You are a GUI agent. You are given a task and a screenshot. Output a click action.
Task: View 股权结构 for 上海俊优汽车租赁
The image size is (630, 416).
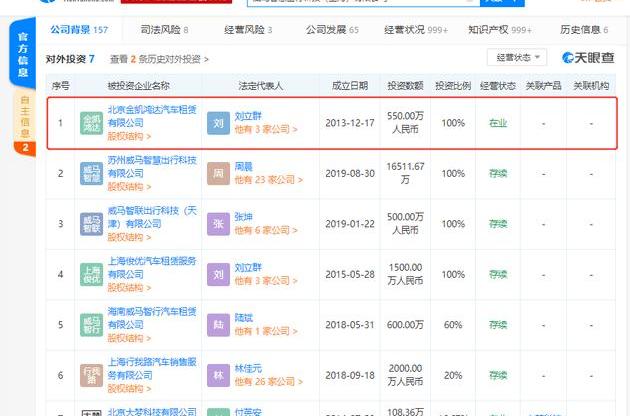point(129,288)
